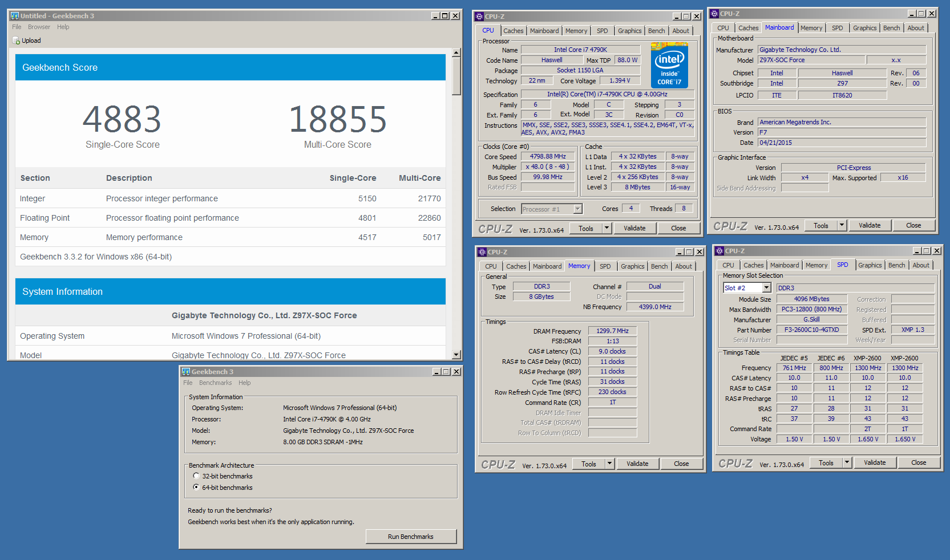Click Help menu in Geekbench 3 launcher

[244, 383]
